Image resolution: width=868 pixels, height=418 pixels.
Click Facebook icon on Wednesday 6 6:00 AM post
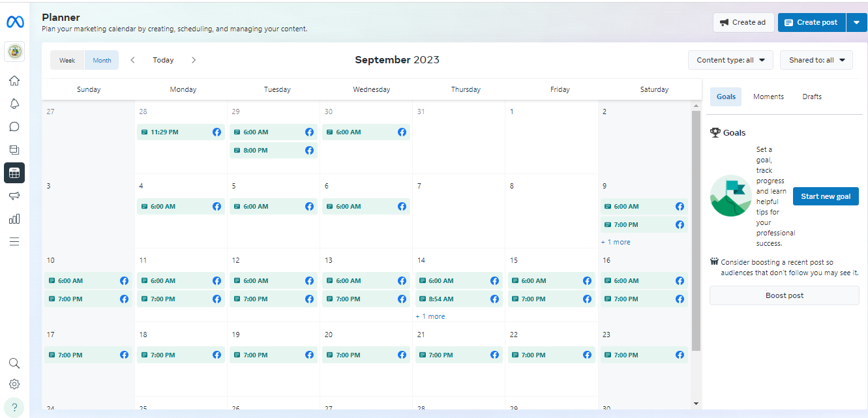tap(402, 206)
